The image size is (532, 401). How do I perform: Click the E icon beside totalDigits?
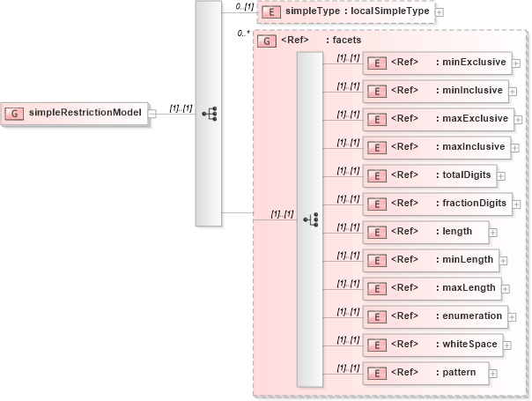376,175
